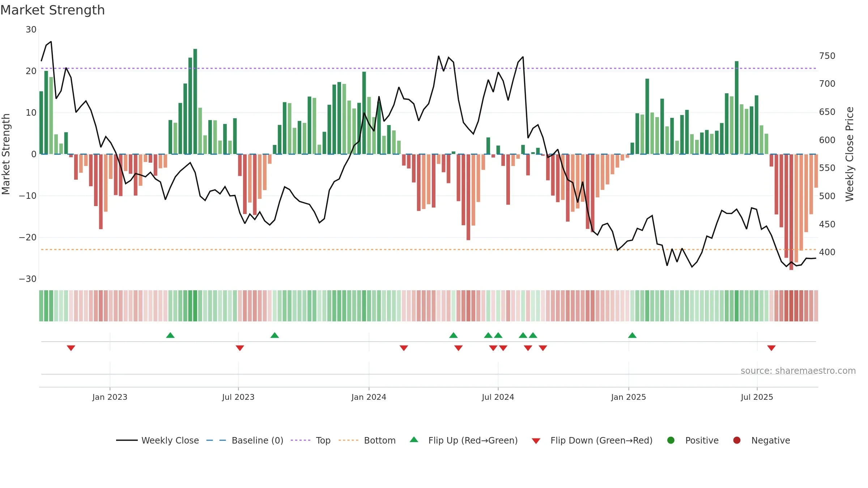868x488 pixels.
Task: Click the orange dotted Bottom legend sample
Action: tap(349, 440)
